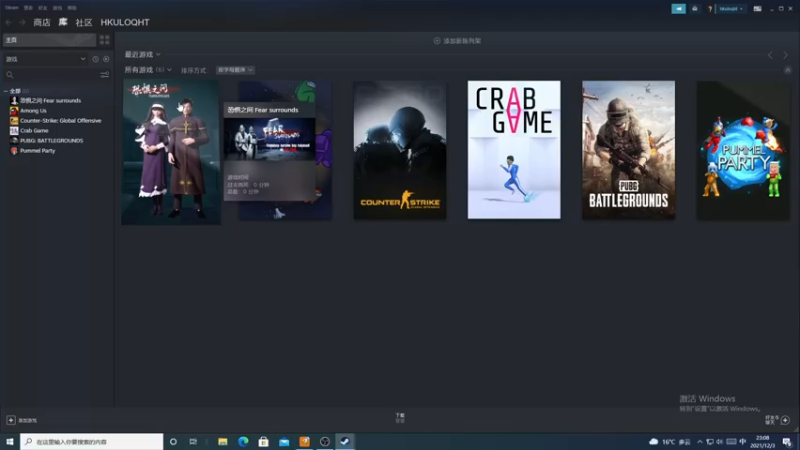Image resolution: width=800 pixels, height=450 pixels.
Task: Page the shelf left with the arrow
Action: pyautogui.click(x=770, y=55)
